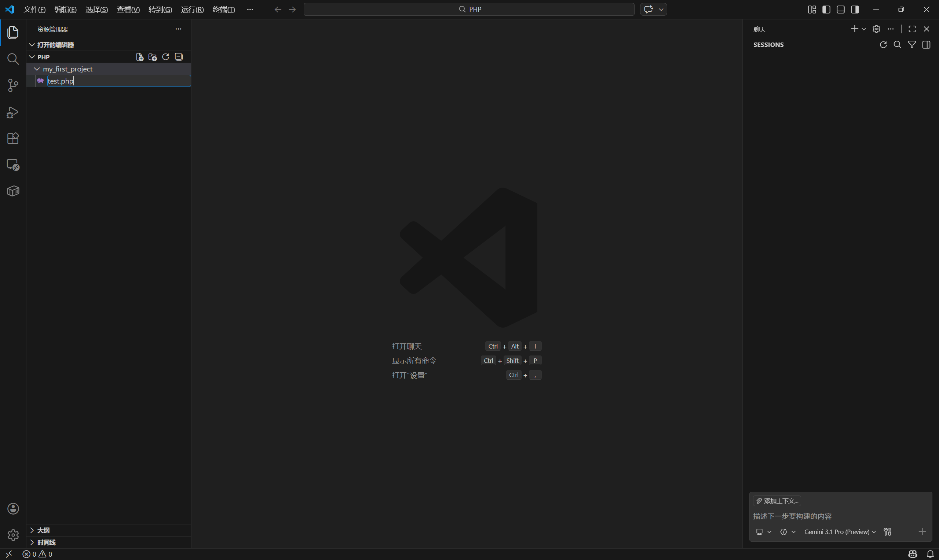Open Run and Debug view
Screen dimensions: 939x560
coord(13,112)
